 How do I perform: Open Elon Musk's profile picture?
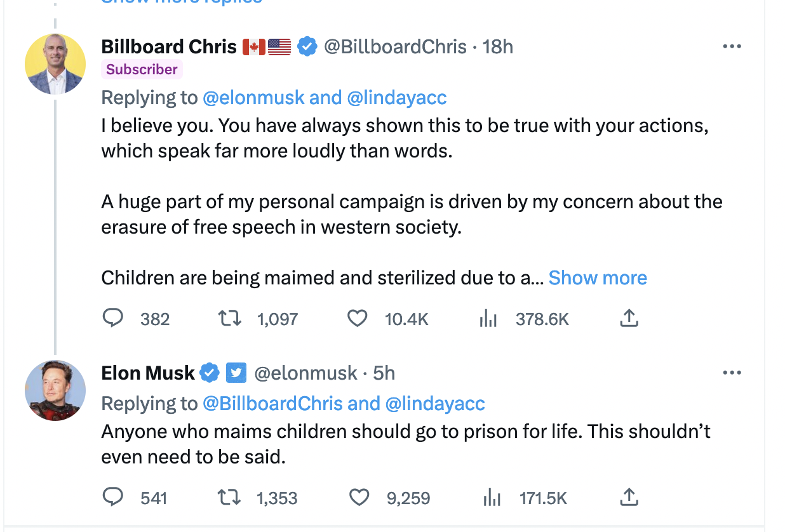pos(55,390)
